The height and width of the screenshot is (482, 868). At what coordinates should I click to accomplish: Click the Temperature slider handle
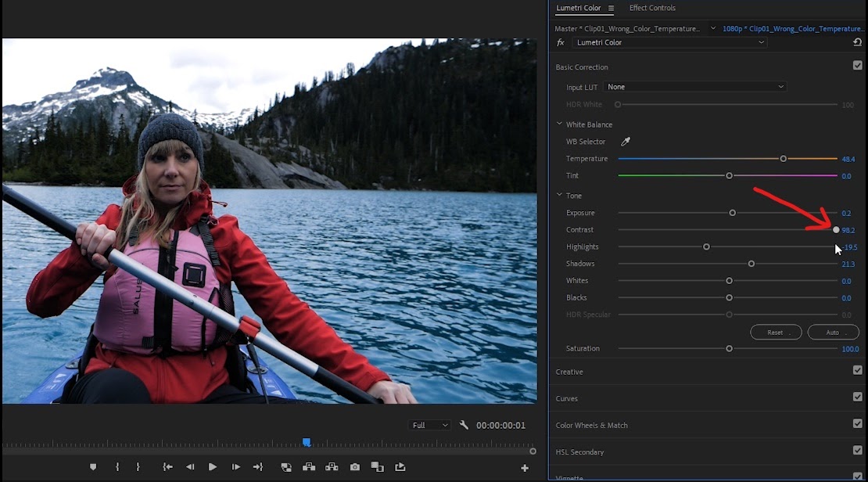[783, 159]
